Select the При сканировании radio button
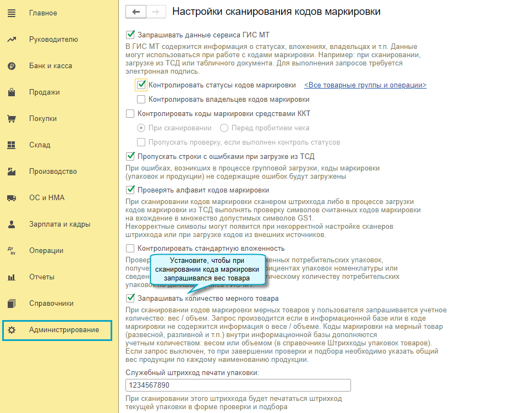Image resolution: width=532 pixels, height=413 pixels. [x=141, y=128]
